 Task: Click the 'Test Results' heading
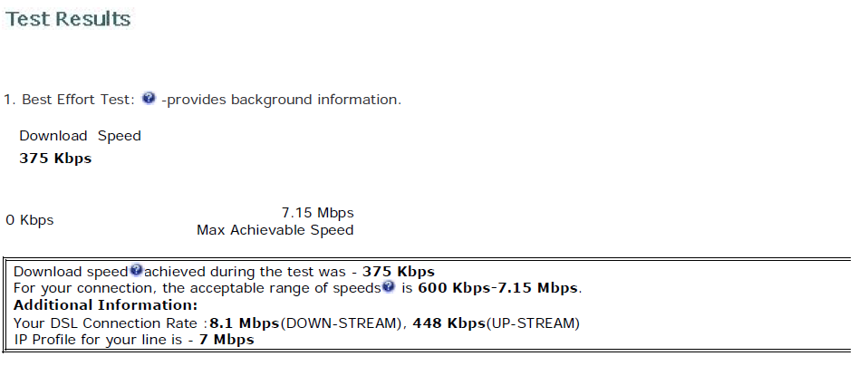[x=68, y=19]
